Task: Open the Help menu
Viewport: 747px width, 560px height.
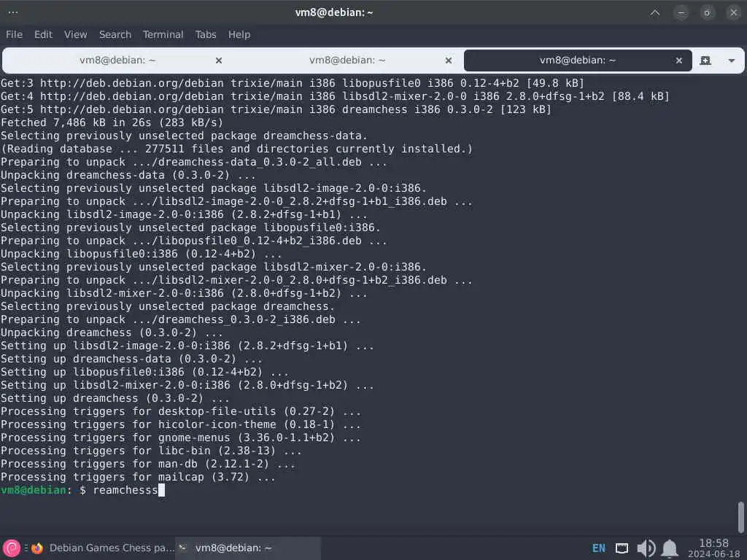Action: tap(239, 34)
